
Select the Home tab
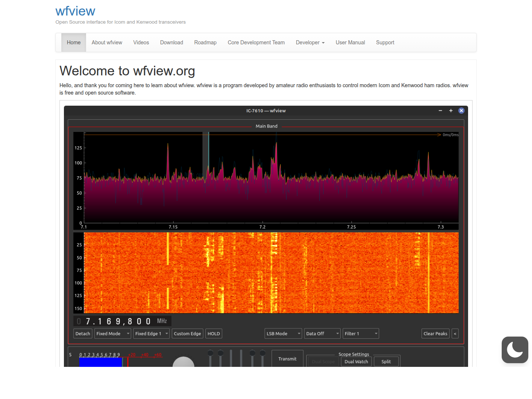pyautogui.click(x=74, y=42)
